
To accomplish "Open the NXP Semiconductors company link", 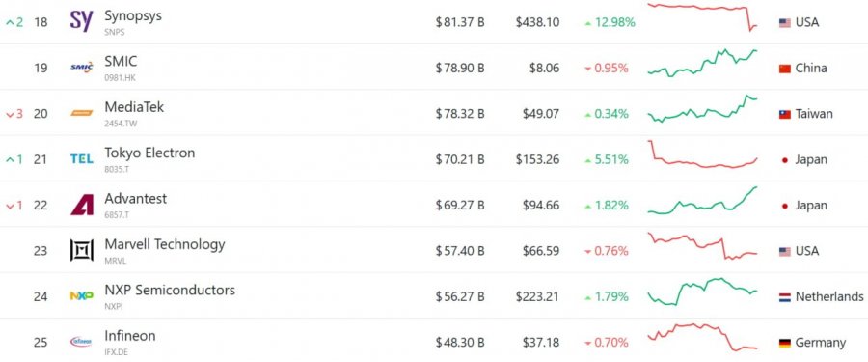I will pyautogui.click(x=170, y=290).
